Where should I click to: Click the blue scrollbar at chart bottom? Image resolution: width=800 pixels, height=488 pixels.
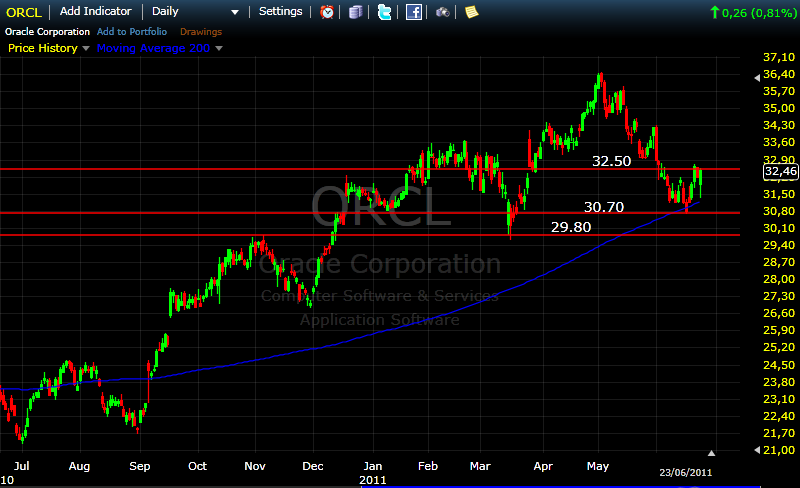tap(561, 486)
